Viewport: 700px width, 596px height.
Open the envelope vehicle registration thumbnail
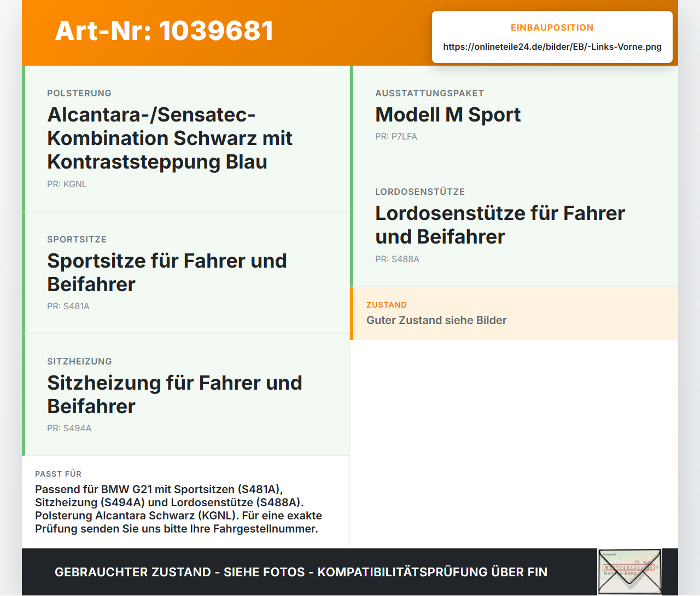point(629,572)
